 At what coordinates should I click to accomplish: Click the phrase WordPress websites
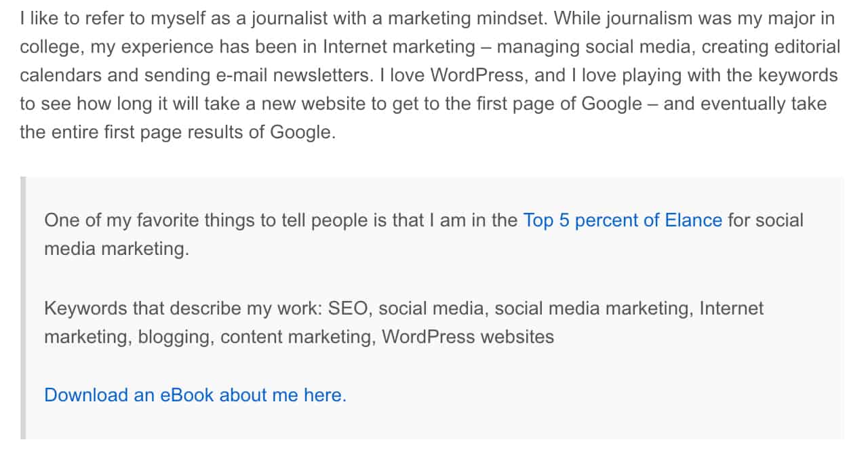(x=468, y=337)
